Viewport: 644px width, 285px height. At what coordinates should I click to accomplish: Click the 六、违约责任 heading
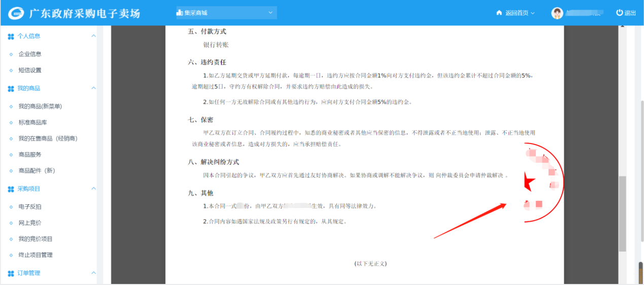[x=207, y=62]
